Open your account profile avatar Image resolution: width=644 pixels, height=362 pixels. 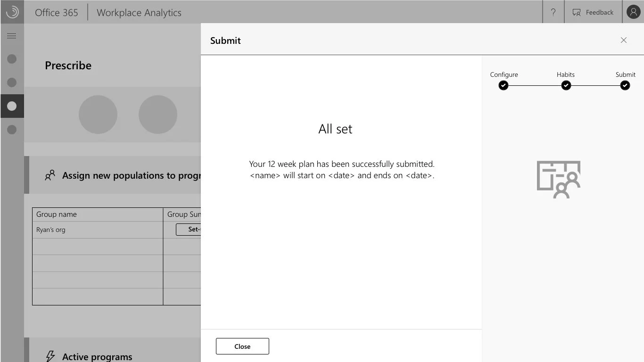click(x=633, y=12)
